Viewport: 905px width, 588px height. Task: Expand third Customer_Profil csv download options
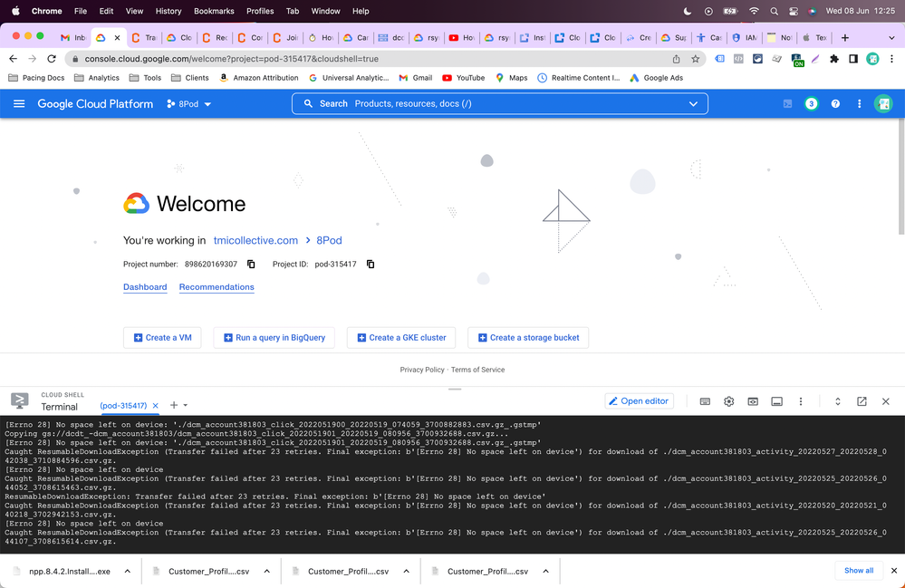click(545, 572)
